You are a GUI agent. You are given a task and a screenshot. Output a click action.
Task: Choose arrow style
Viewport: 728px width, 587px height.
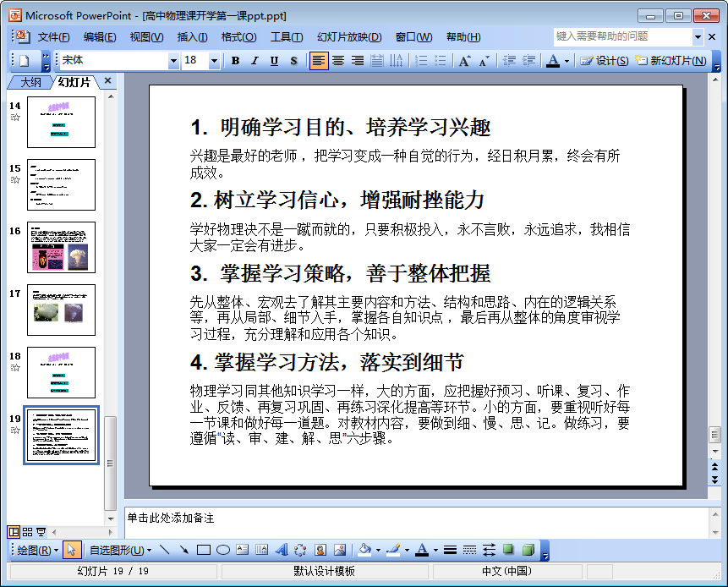489,551
